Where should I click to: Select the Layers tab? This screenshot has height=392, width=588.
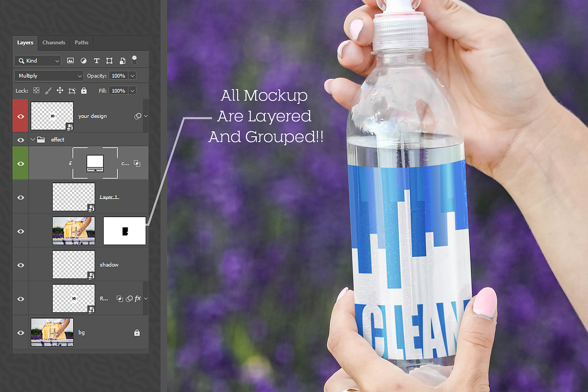tap(25, 43)
